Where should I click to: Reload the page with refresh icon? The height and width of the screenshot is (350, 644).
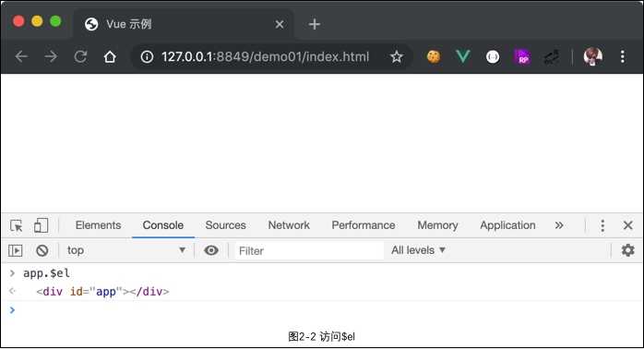(80, 56)
